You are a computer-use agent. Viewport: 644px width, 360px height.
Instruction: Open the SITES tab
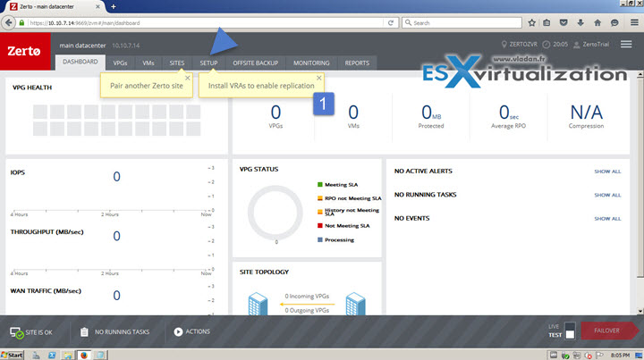point(177,63)
